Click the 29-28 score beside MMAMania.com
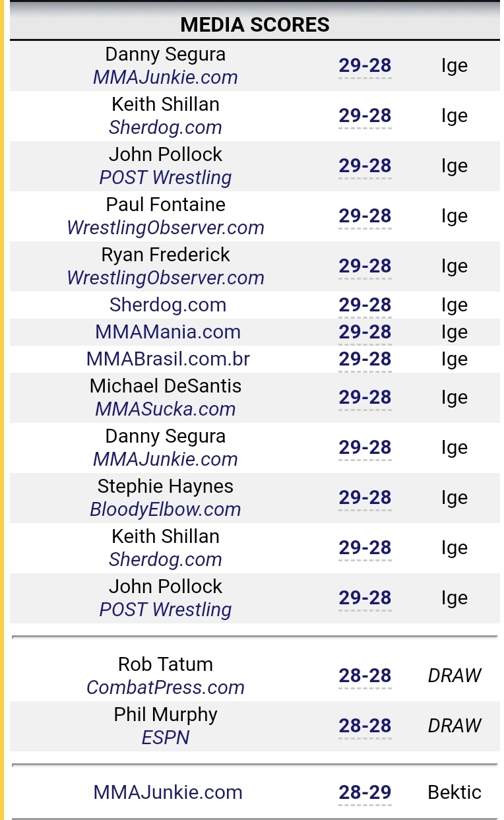 (365, 332)
